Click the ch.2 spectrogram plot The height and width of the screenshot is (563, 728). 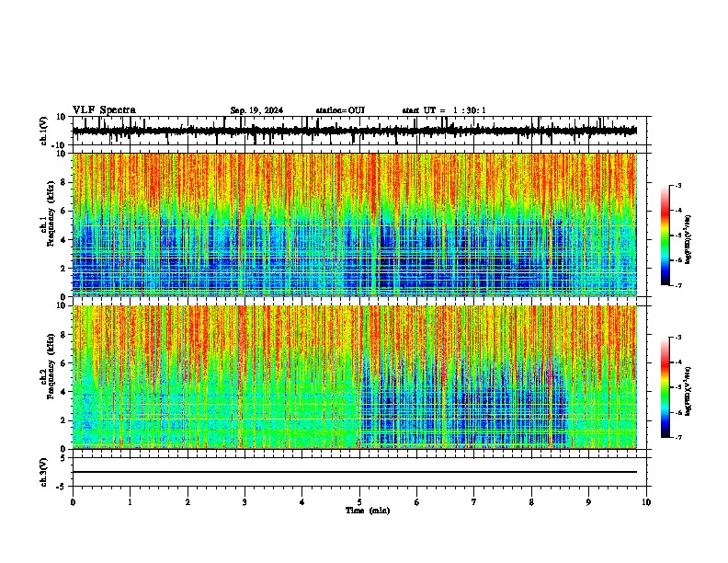point(354,377)
